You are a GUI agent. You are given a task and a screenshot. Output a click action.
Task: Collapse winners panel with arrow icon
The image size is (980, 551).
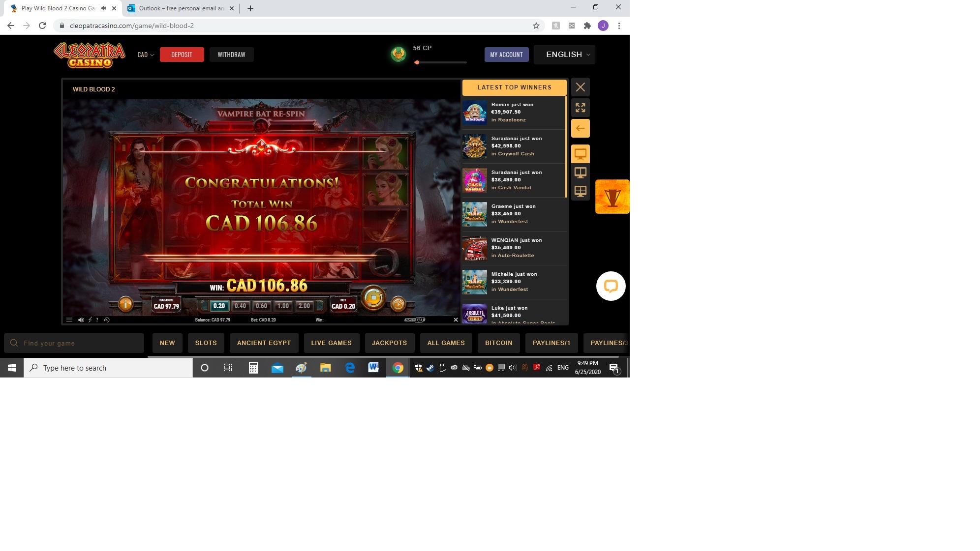[x=581, y=128]
